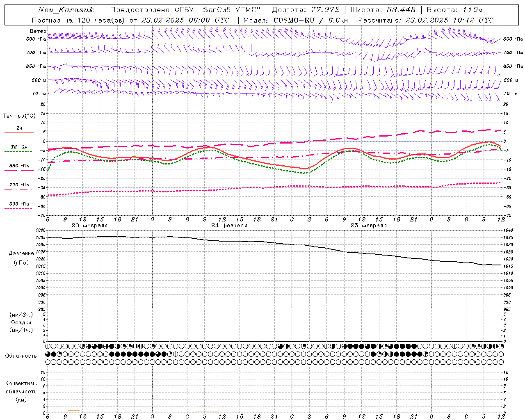Click the short orange convective bar on 23 февраля
The width and height of the screenshot is (525, 420).
[74, 410]
